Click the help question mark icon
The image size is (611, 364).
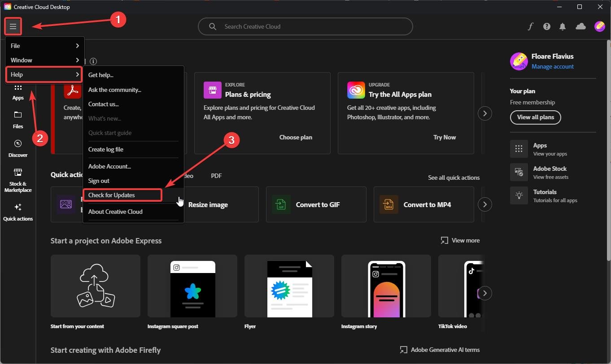tap(546, 26)
